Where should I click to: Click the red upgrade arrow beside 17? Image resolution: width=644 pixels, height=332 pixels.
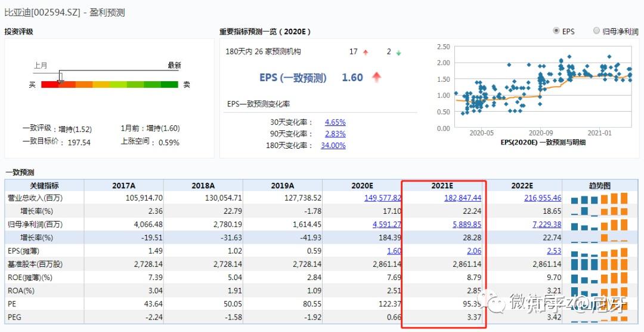pyautogui.click(x=366, y=52)
